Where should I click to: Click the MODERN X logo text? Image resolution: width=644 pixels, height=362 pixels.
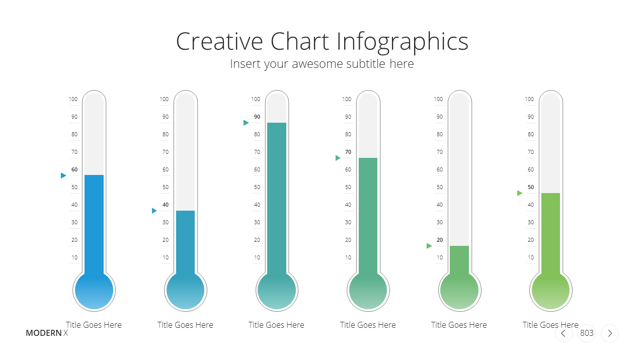pyautogui.click(x=47, y=333)
